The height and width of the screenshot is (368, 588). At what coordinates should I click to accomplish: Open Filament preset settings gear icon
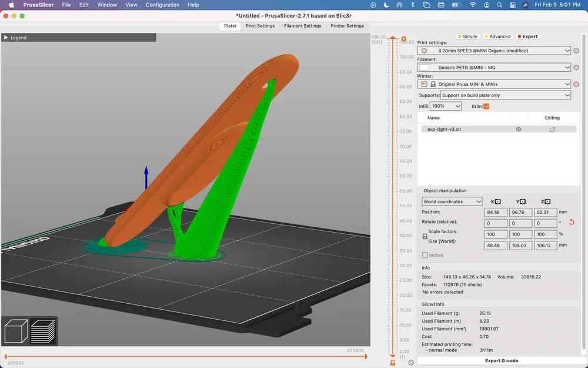click(576, 68)
